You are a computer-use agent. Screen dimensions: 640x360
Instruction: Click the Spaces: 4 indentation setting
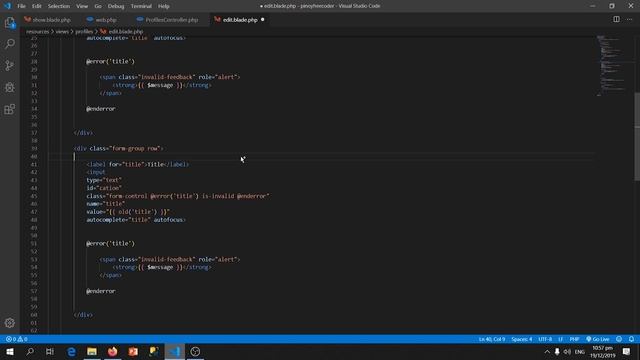tap(522, 339)
